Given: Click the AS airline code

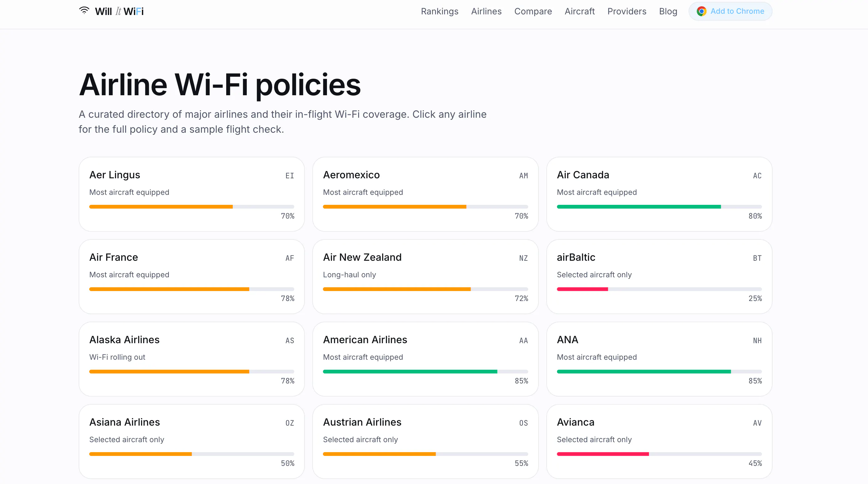Looking at the screenshot, I should click(290, 341).
